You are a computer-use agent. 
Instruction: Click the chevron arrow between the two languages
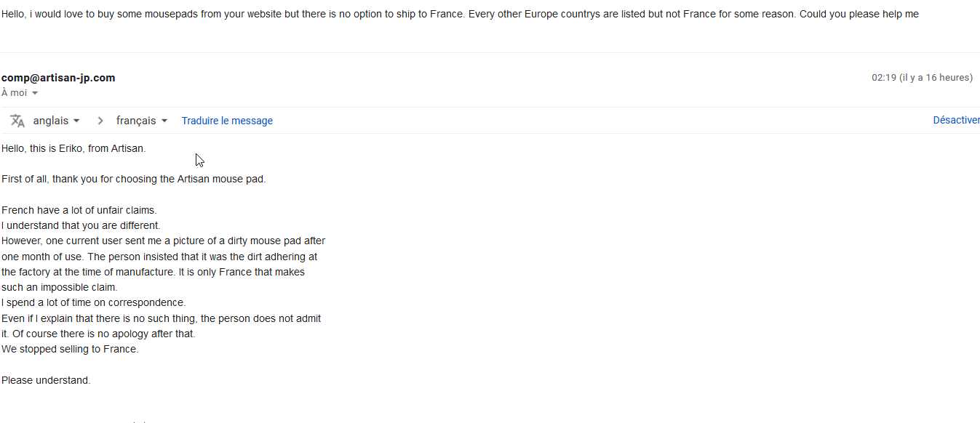[100, 121]
